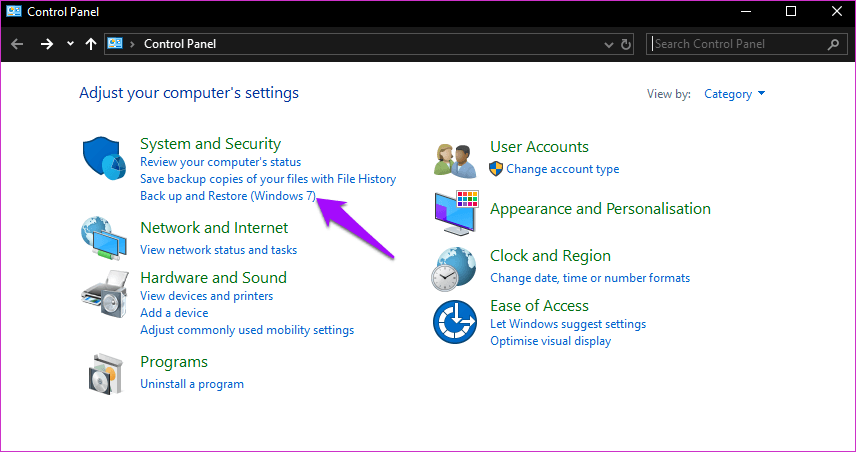The height and width of the screenshot is (452, 856).
Task: Open the recent locations dropdown arrow
Action: pos(70,44)
